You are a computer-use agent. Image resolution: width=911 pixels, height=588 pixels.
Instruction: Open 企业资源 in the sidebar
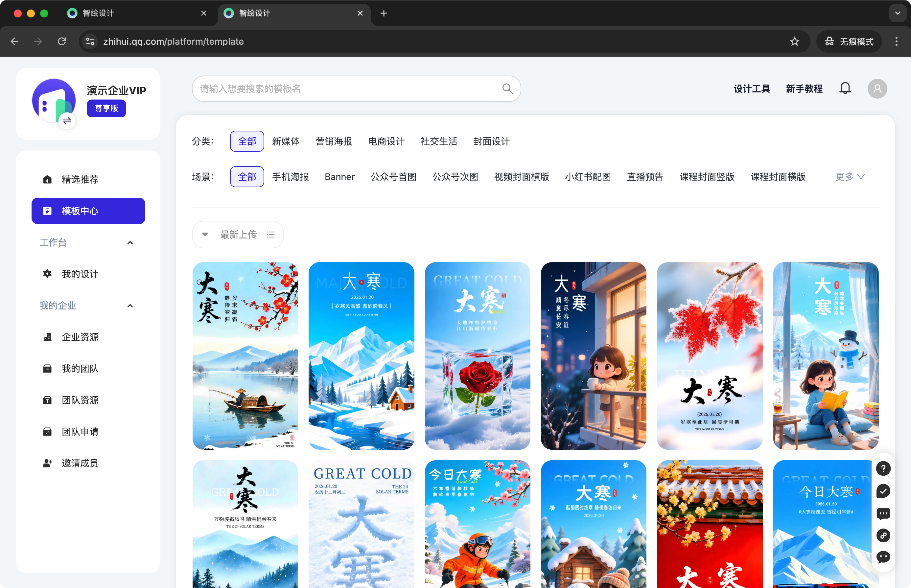pyautogui.click(x=80, y=337)
